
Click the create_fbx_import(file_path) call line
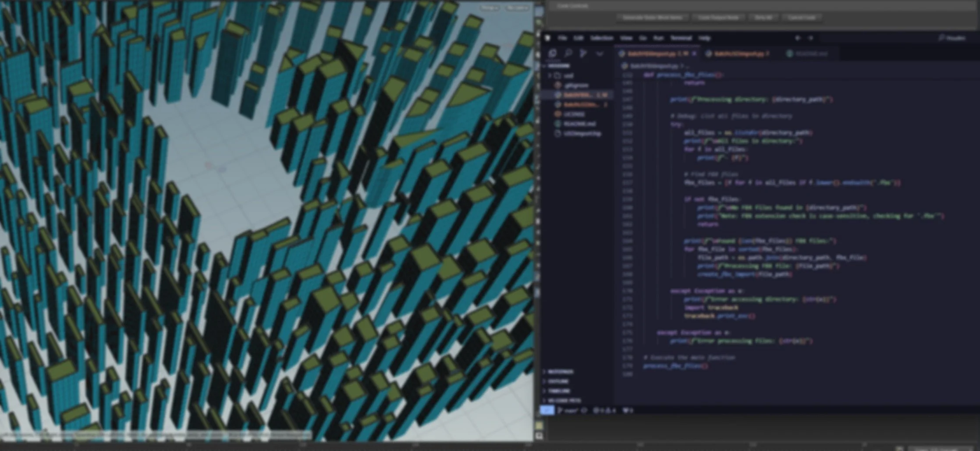coord(745,274)
